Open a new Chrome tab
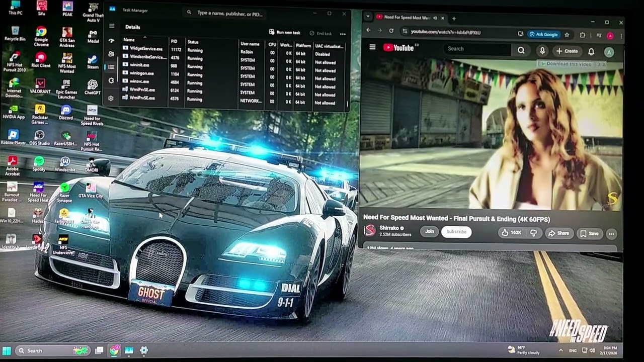The height and width of the screenshot is (362, 644). tap(454, 19)
